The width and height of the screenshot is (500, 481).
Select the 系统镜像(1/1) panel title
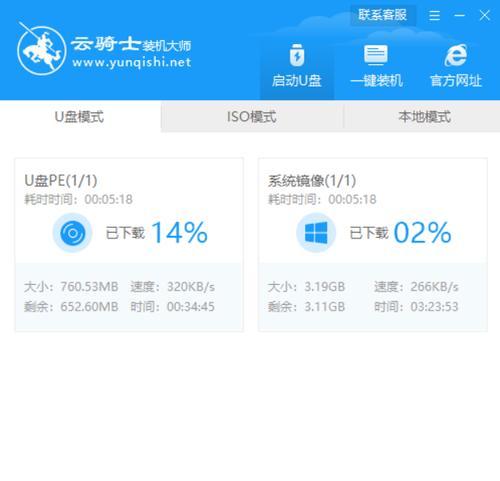pos(312,181)
